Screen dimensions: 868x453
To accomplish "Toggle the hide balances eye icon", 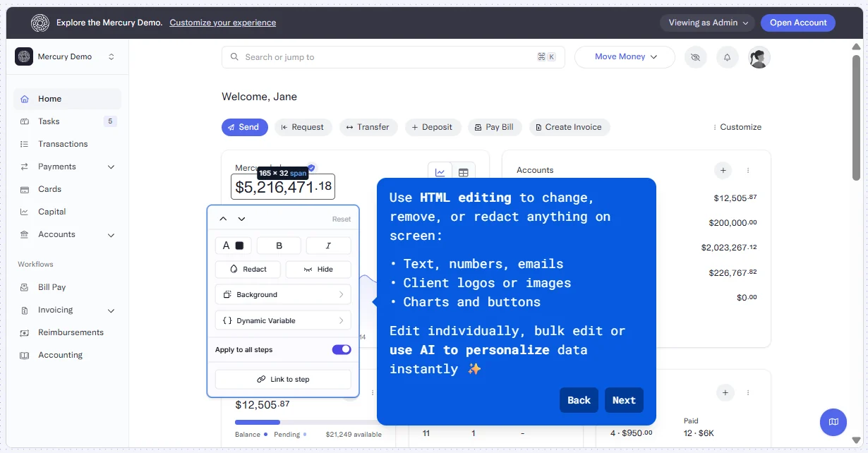I will (696, 57).
